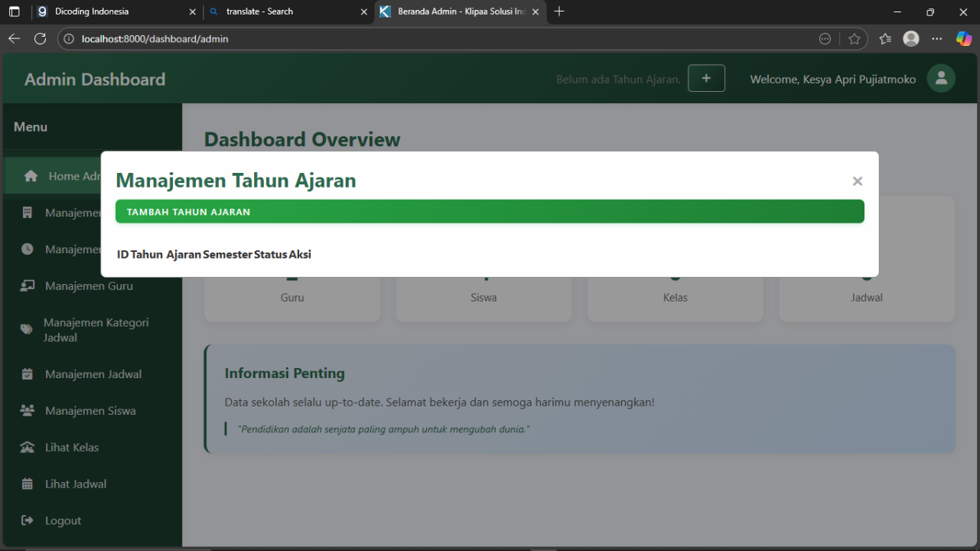Click the Manajemen Jadwal calendar icon

pos(28,374)
